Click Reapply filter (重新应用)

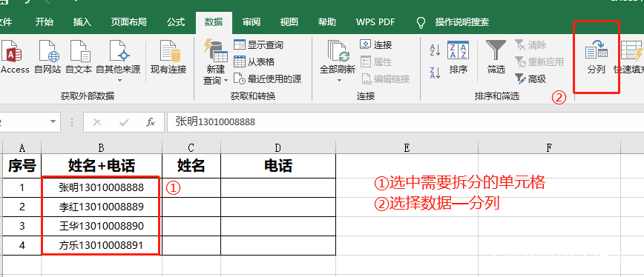pos(539,62)
